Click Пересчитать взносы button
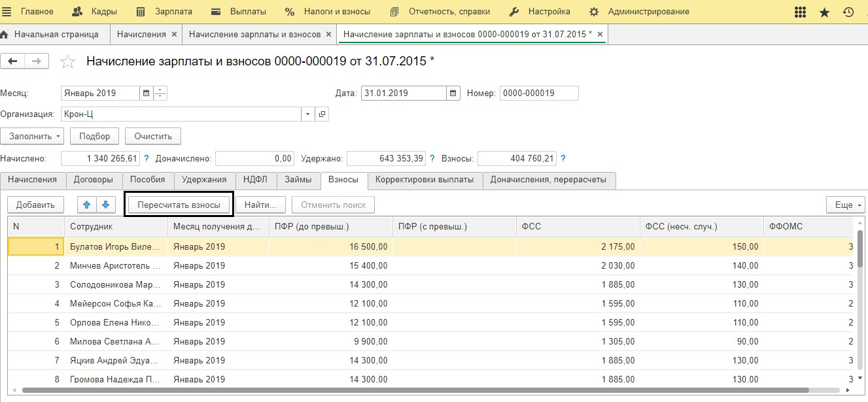This screenshot has height=402, width=868. (179, 205)
